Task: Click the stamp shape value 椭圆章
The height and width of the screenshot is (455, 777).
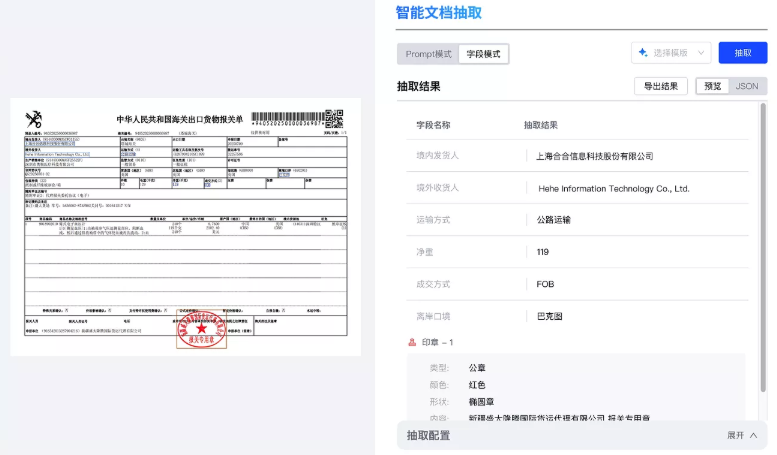Action: [481, 401]
